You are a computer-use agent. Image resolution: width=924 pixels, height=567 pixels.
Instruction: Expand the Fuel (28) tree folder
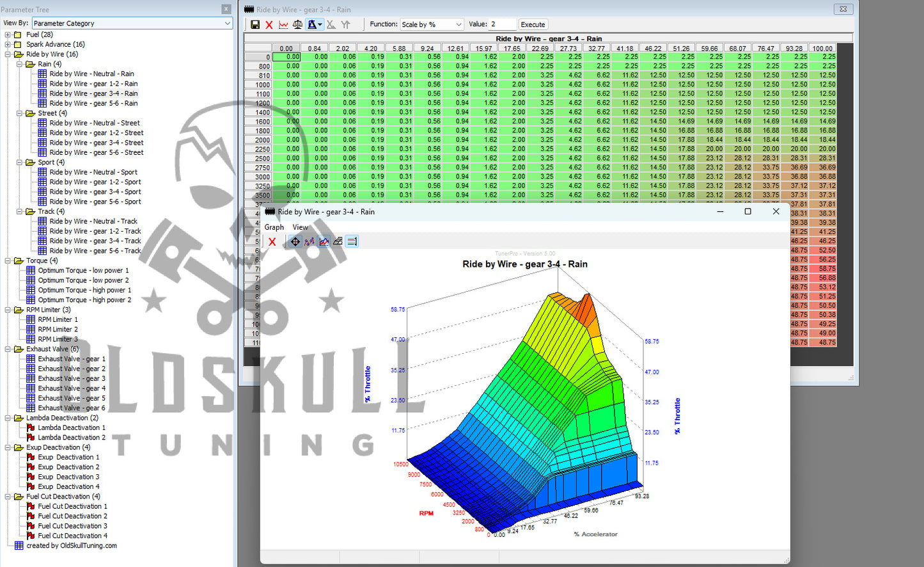[x=8, y=35]
